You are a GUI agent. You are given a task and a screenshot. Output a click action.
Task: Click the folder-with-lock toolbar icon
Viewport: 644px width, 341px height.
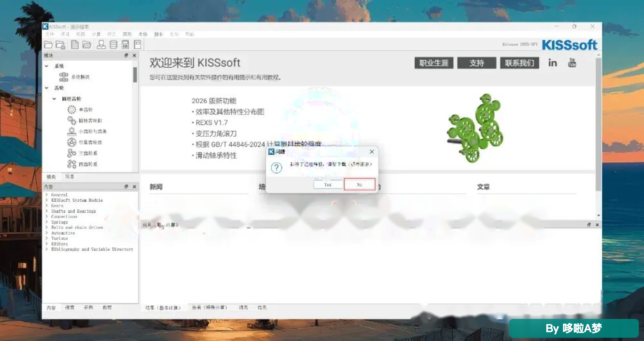click(61, 45)
